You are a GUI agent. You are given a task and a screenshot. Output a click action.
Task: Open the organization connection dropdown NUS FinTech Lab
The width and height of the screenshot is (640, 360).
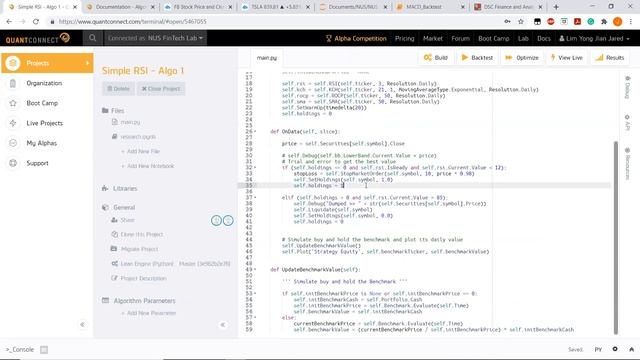155,38
